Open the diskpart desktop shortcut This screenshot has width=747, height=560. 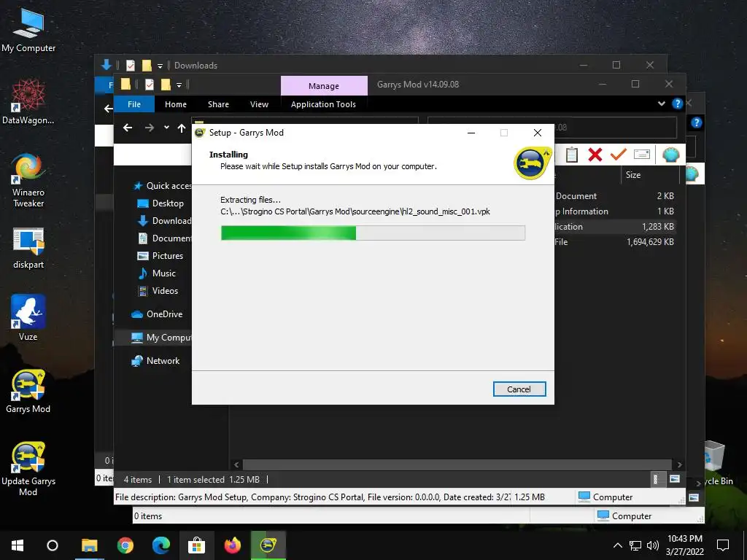28,249
